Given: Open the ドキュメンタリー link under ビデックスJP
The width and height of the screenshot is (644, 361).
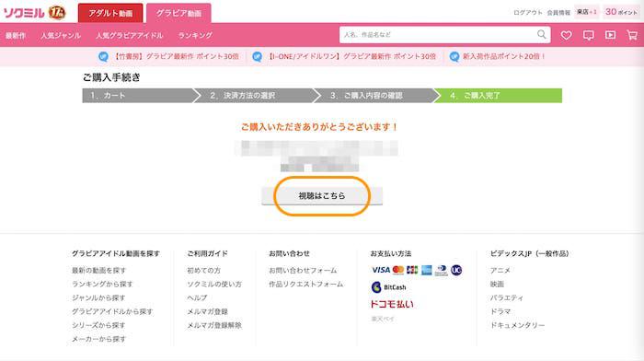Looking at the screenshot, I should (517, 325).
